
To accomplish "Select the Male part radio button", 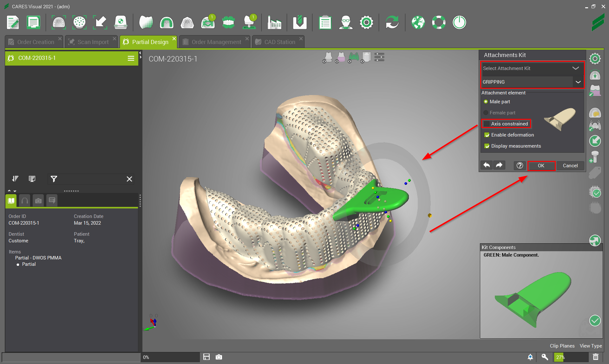I will pos(486,102).
